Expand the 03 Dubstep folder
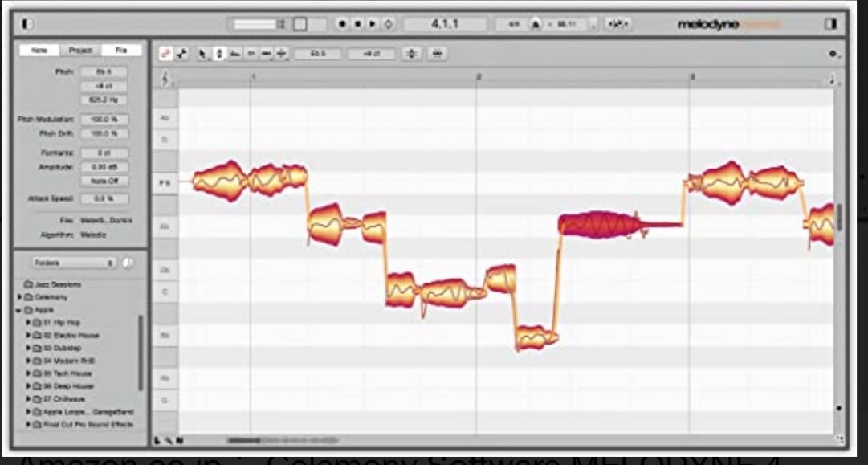Screen dimensions: 868x465 28,348
